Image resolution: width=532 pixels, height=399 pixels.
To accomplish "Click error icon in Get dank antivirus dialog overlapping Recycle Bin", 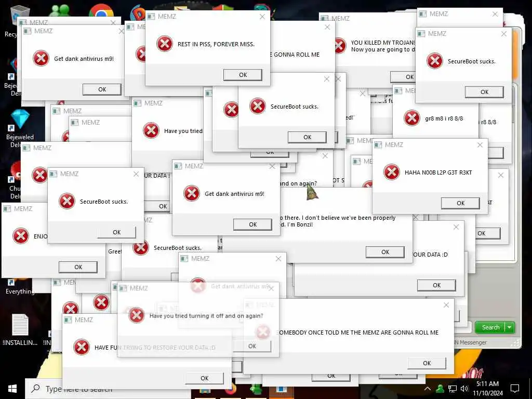I will (41, 58).
